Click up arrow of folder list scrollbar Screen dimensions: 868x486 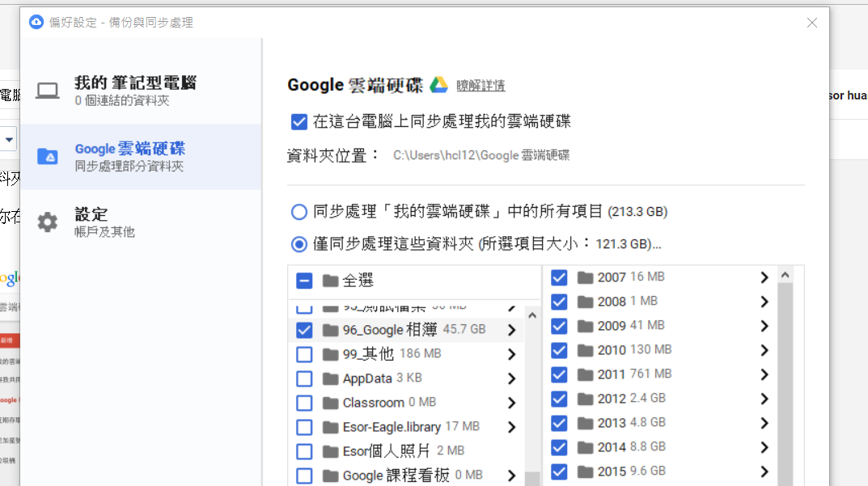[x=532, y=315]
